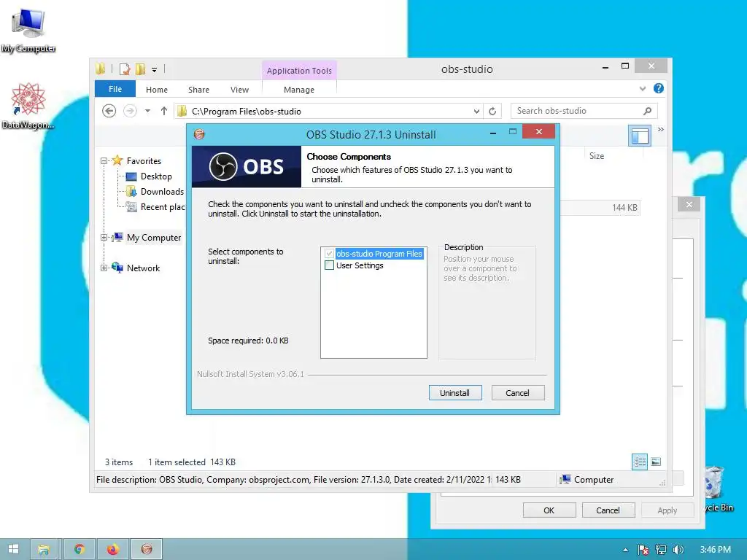Screen dimensions: 747x560
Task: Click the Computer status bar entry
Action: 587,480
